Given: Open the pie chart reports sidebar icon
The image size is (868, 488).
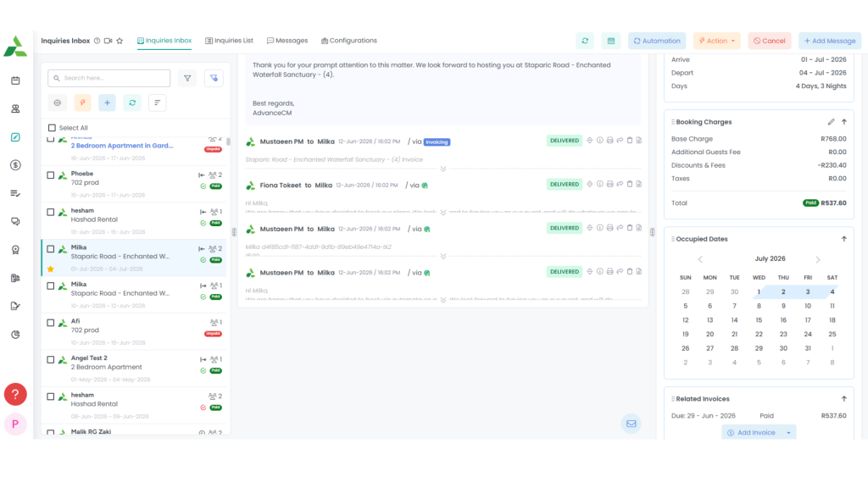Looking at the screenshot, I should click(15, 334).
